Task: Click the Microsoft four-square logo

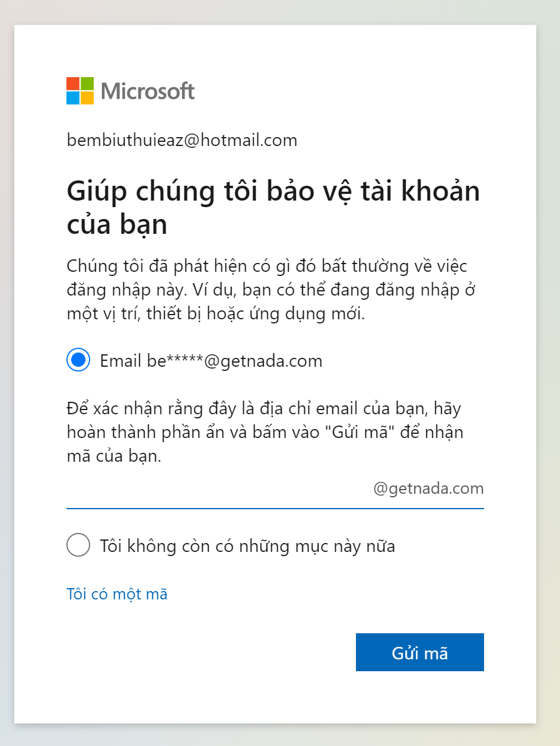Action: pyautogui.click(x=80, y=91)
